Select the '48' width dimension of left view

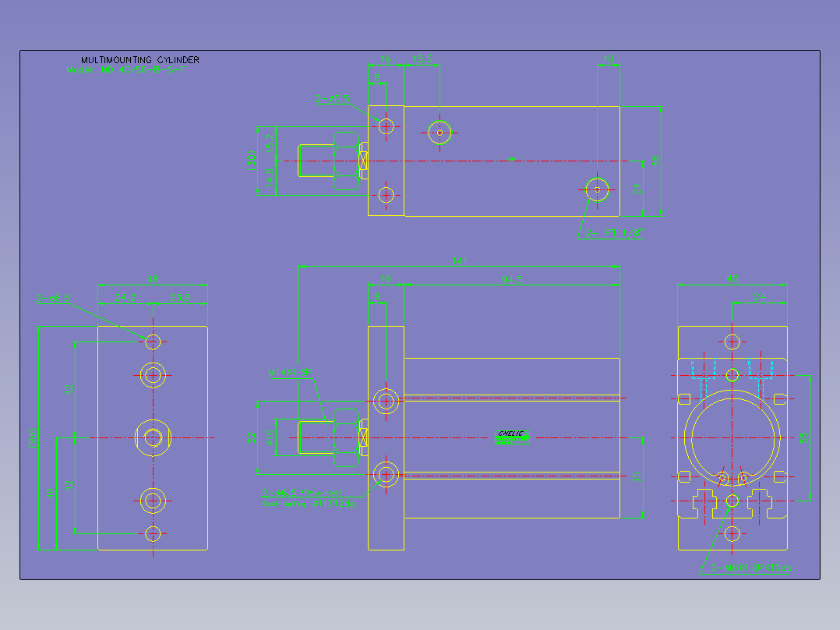pyautogui.click(x=153, y=279)
